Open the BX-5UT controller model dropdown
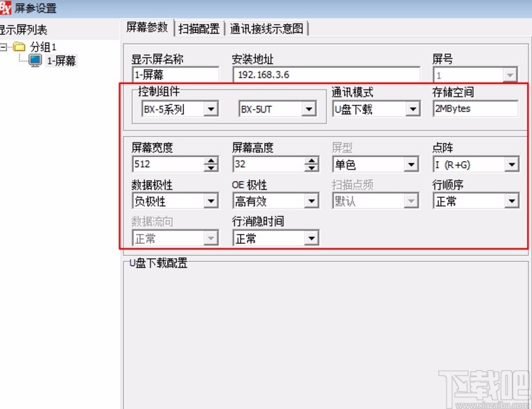Screen dimensions: 532x409 (x=277, y=109)
